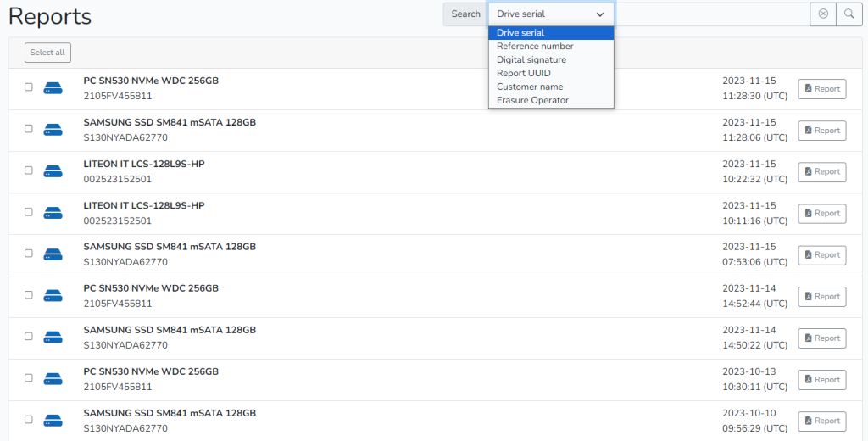
Task: Click drive icon for the 11:28:30 report
Action: click(x=53, y=88)
